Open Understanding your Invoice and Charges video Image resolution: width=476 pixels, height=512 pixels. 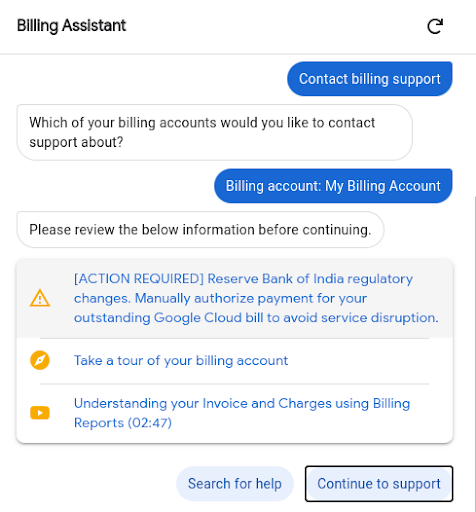(242, 413)
